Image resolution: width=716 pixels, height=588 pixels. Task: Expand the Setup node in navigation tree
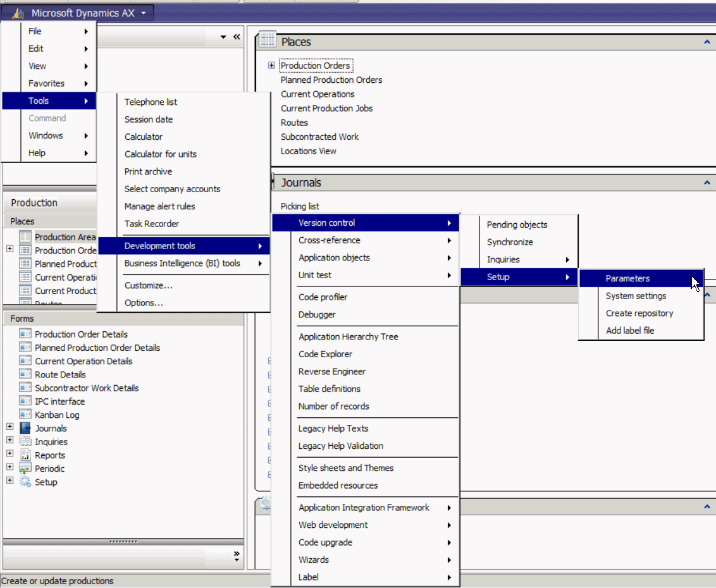tap(9, 481)
